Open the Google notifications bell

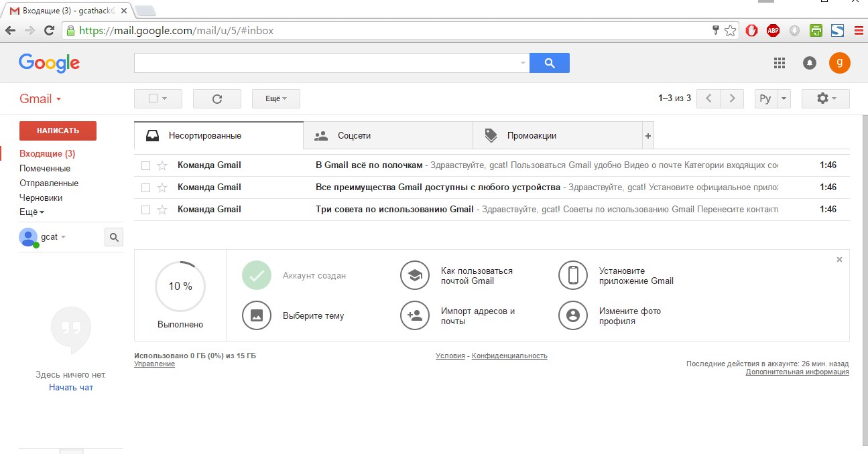click(x=810, y=63)
